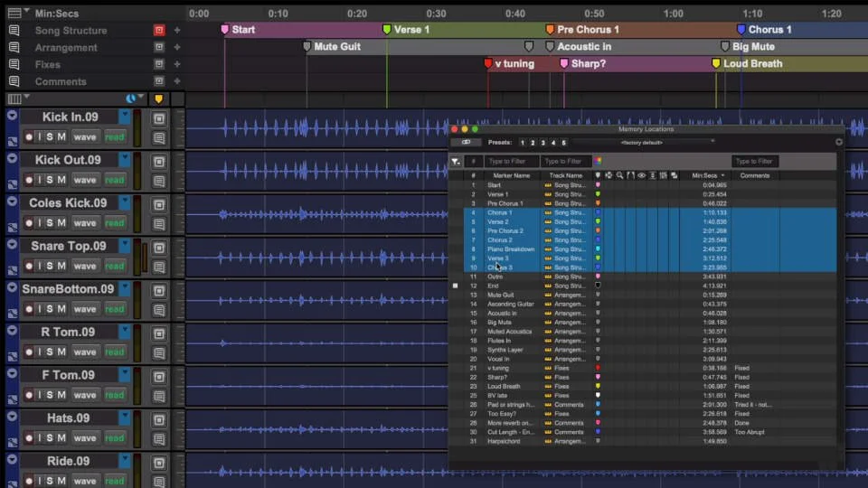Click Kick In.09 track freeze icon
The height and width of the screenshot is (488, 868).
click(159, 119)
